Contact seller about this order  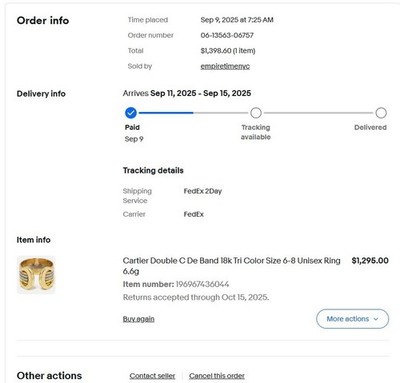point(152,376)
